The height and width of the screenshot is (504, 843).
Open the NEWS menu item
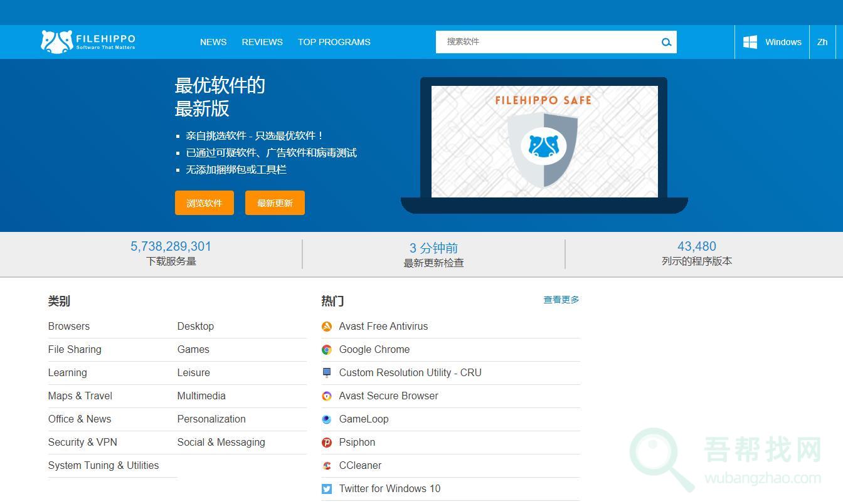pos(213,42)
